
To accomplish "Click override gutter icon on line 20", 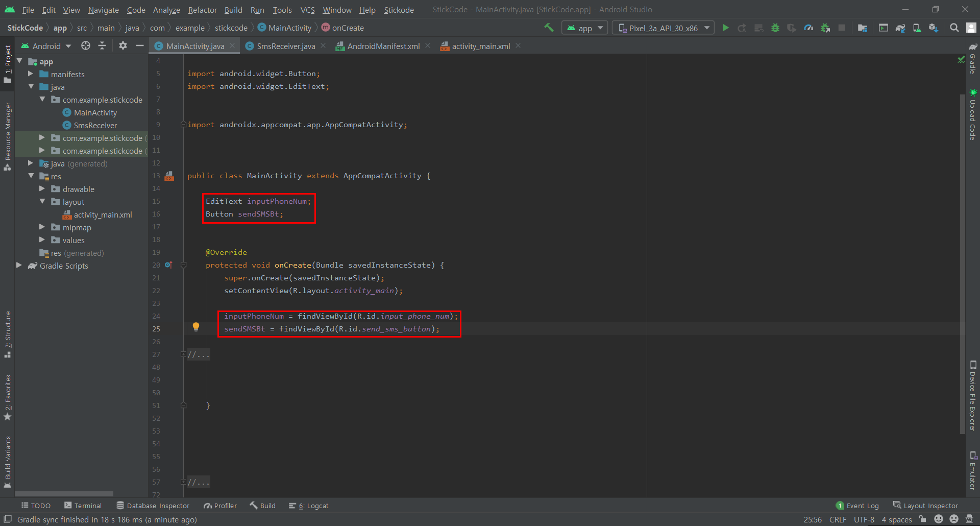I will [x=168, y=265].
